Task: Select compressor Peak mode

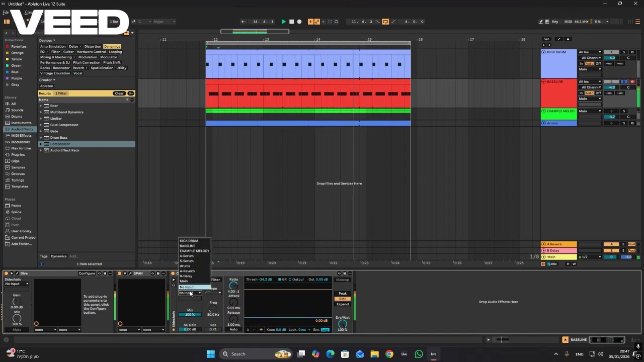Action: click(343, 294)
